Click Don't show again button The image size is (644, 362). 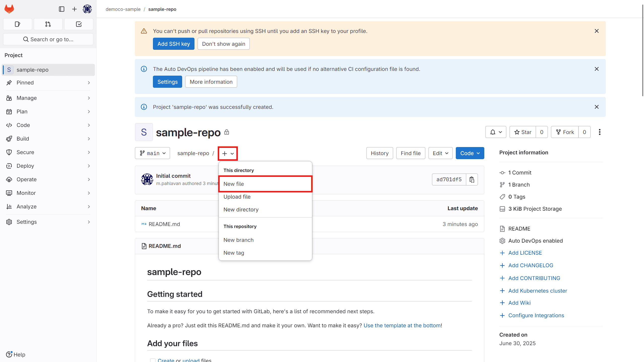[223, 44]
